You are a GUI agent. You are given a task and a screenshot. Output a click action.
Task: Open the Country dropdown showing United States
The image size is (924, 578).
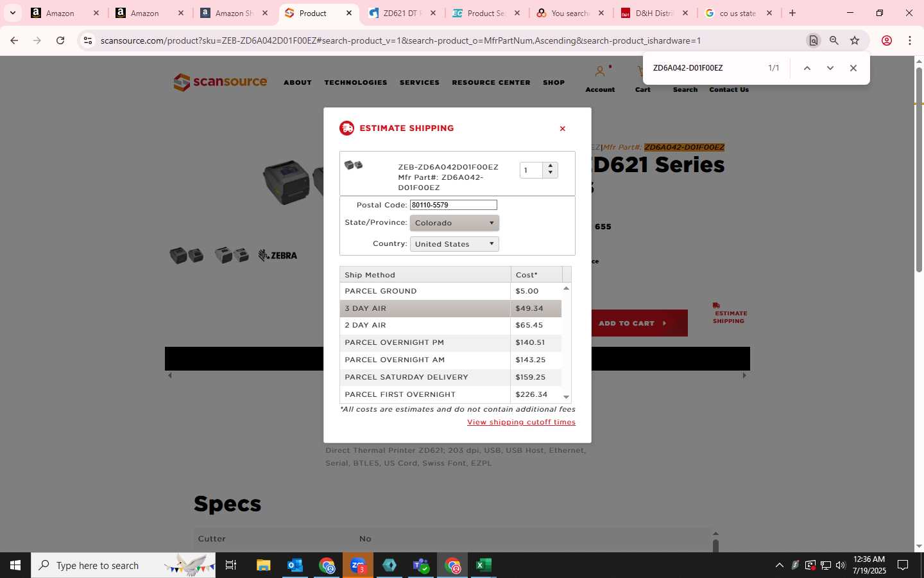click(454, 244)
